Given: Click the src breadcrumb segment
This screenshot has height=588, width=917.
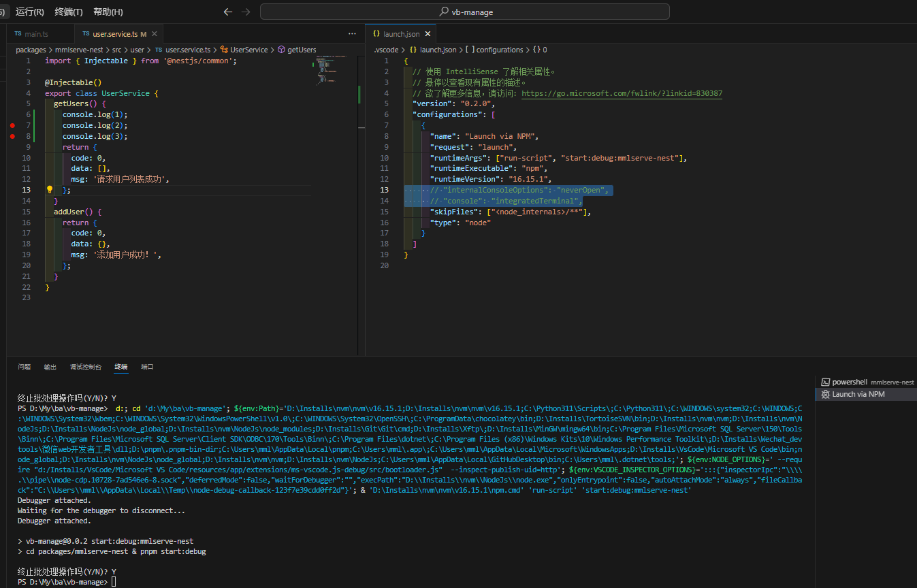Looking at the screenshot, I should (116, 50).
